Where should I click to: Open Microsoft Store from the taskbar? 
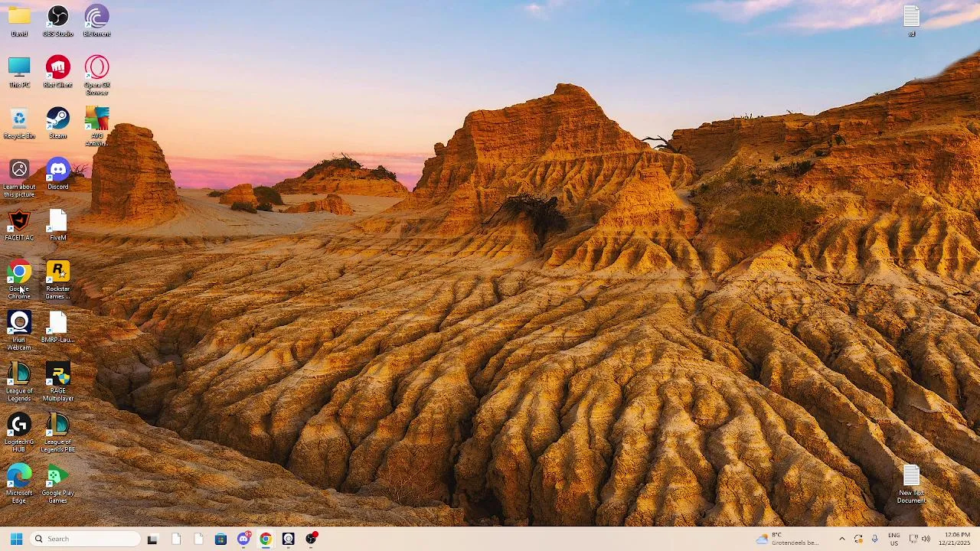(220, 539)
